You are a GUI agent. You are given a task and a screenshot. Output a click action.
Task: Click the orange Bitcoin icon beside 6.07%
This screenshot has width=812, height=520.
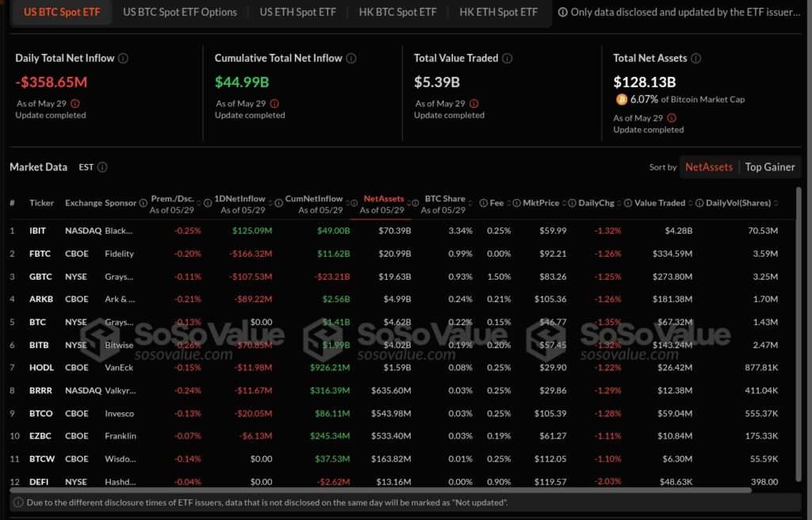pos(622,99)
